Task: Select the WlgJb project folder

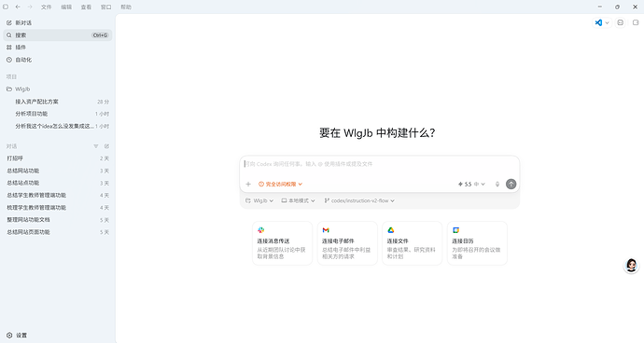Action: click(58, 89)
